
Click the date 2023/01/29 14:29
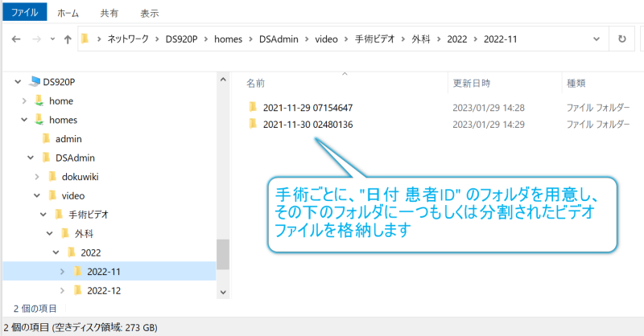point(489,125)
